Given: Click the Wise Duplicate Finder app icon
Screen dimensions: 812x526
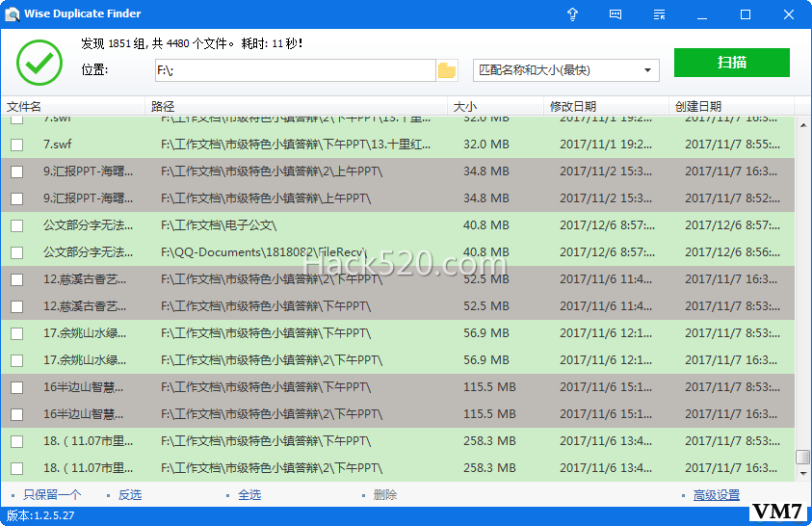Looking at the screenshot, I should coord(12,14).
